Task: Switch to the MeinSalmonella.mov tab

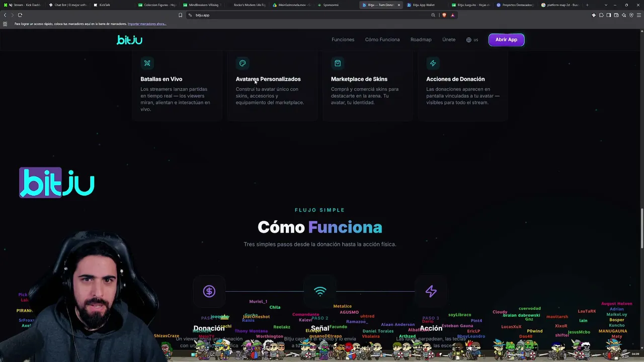Action: click(x=292, y=5)
